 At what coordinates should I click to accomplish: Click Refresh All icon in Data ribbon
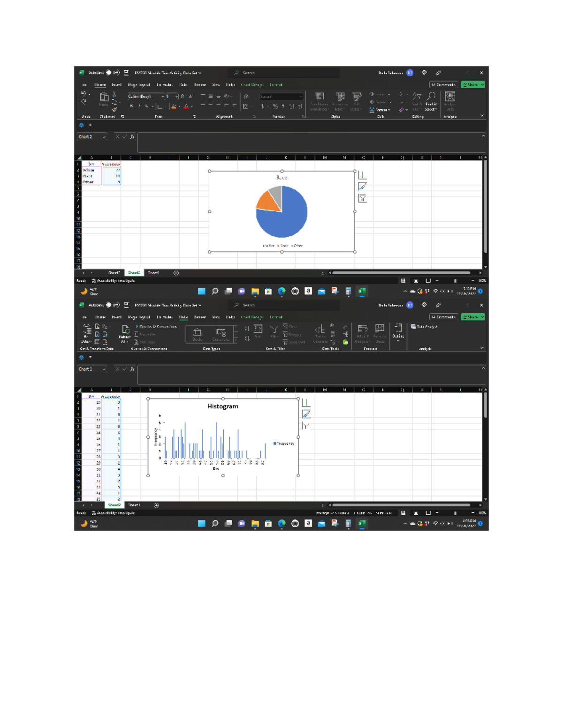click(125, 330)
